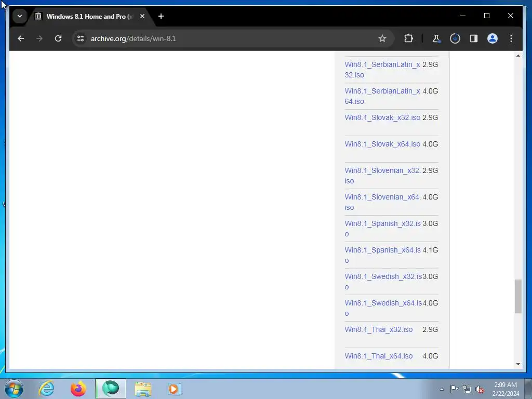The width and height of the screenshot is (532, 399).
Task: Close the Windows 8.1 tab
Action: 142,16
